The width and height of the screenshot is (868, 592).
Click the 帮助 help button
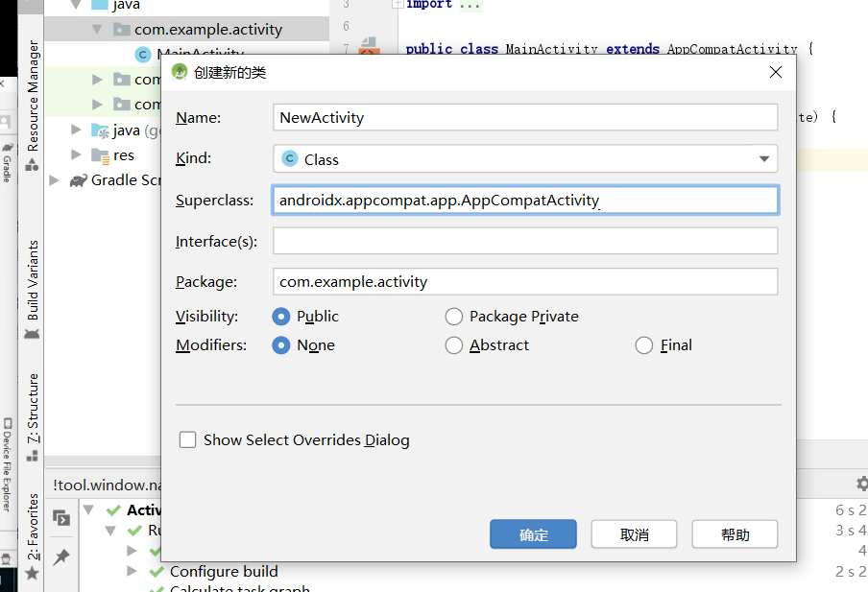[735, 533]
